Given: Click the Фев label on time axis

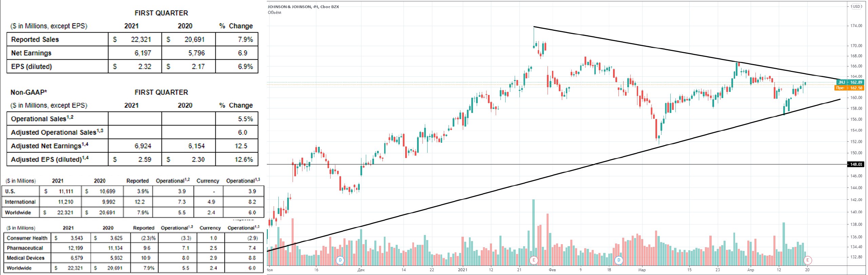Looking at the screenshot, I should click(552, 270).
